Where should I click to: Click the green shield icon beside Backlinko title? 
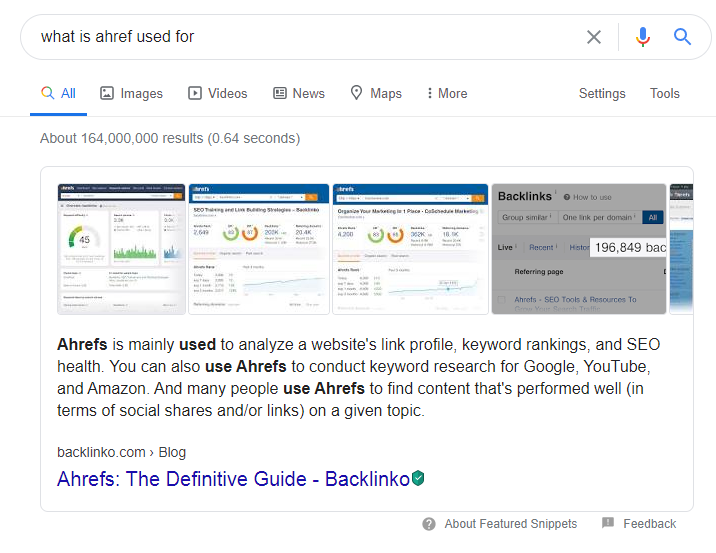(418, 479)
